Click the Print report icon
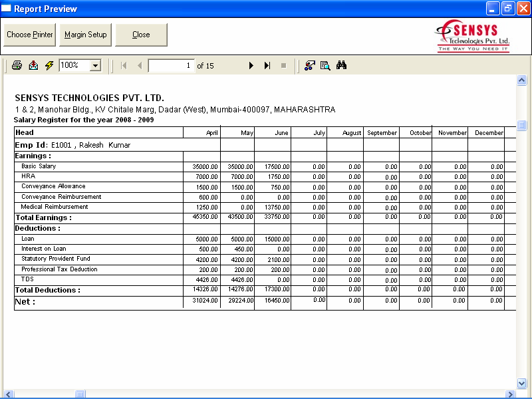 [x=17, y=65]
